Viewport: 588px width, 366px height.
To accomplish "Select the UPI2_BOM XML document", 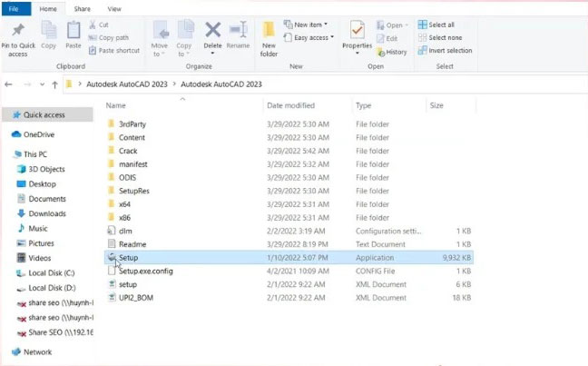I will click(136, 298).
